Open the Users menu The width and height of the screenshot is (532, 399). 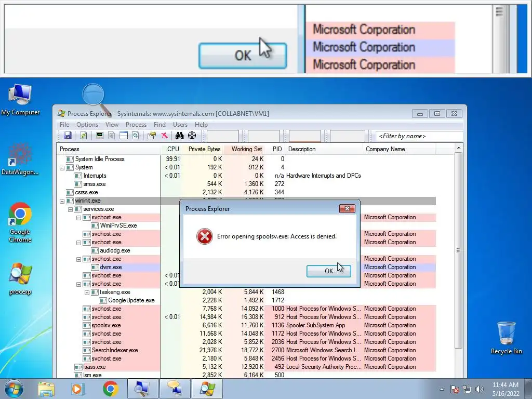(180, 125)
